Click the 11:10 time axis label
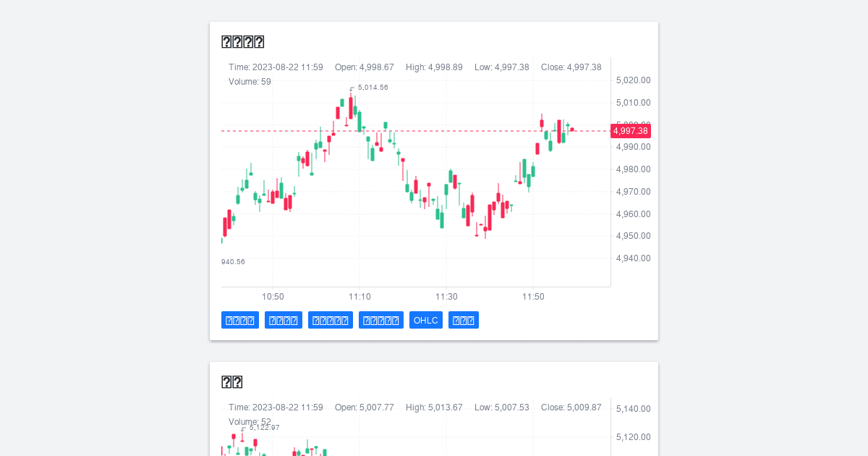 pos(359,297)
